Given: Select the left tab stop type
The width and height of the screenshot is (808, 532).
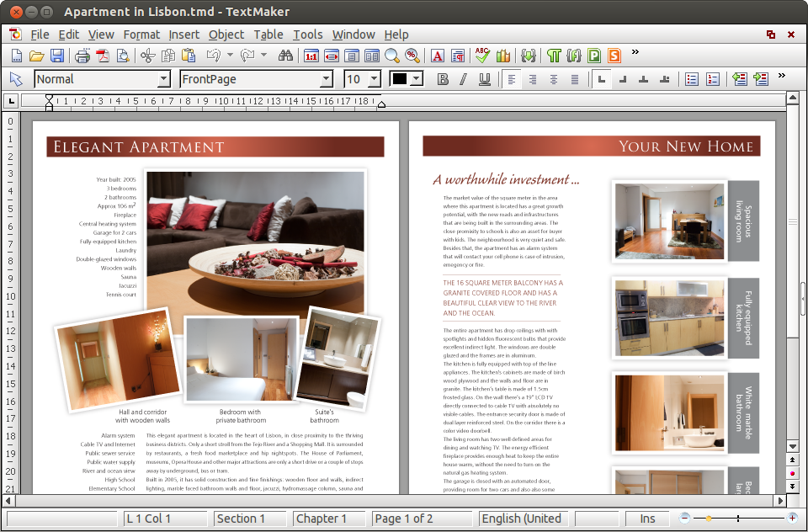Looking at the screenshot, I should click(601, 79).
